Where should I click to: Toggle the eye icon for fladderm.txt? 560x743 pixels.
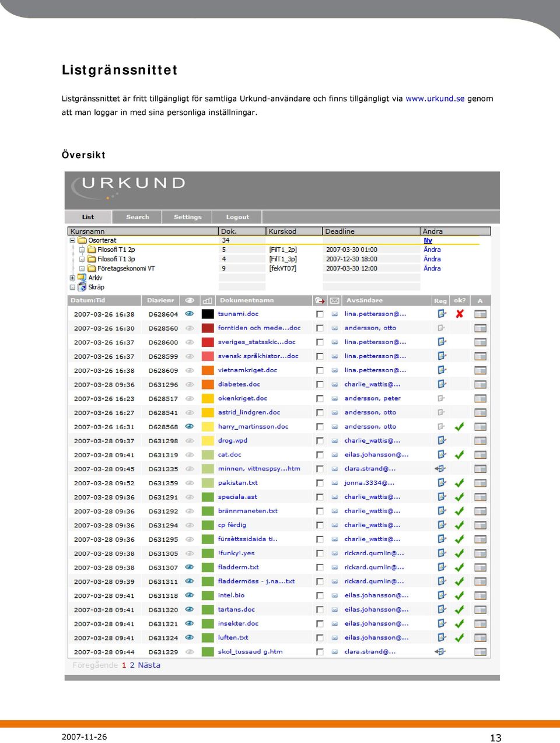coord(190,567)
